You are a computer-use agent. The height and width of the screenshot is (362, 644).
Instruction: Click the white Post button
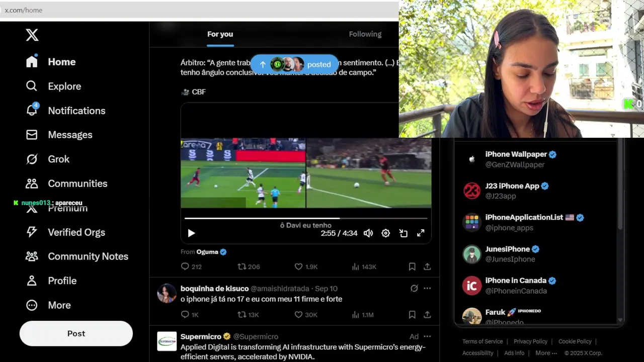click(x=76, y=333)
